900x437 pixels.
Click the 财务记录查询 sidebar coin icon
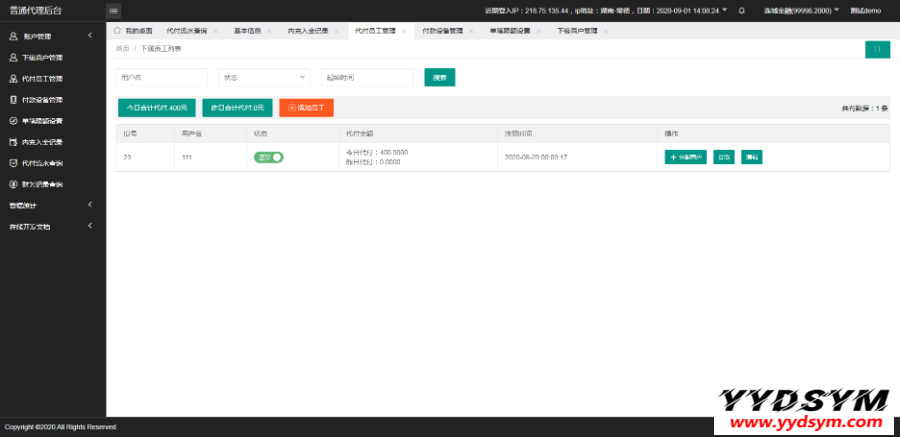(x=13, y=184)
